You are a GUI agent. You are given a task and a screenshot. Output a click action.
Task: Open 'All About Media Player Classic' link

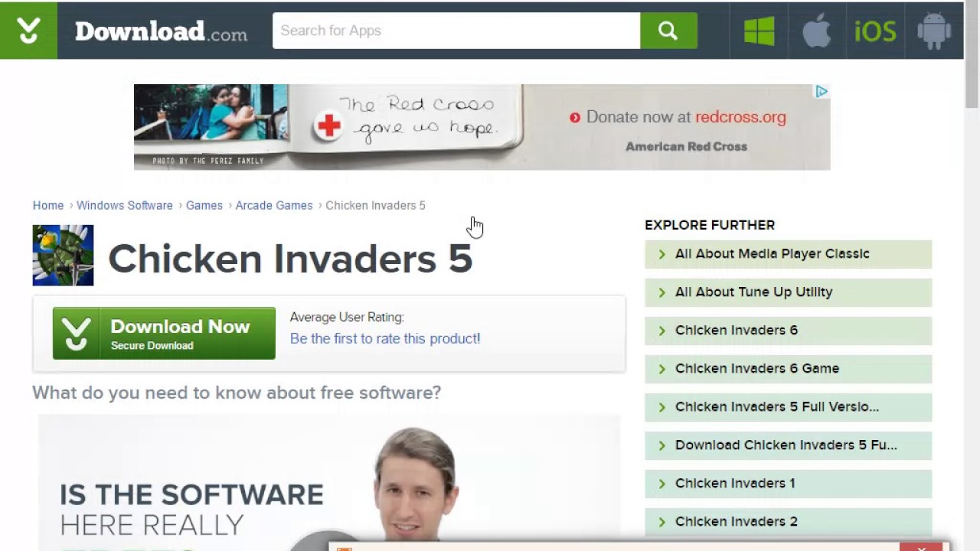(773, 253)
